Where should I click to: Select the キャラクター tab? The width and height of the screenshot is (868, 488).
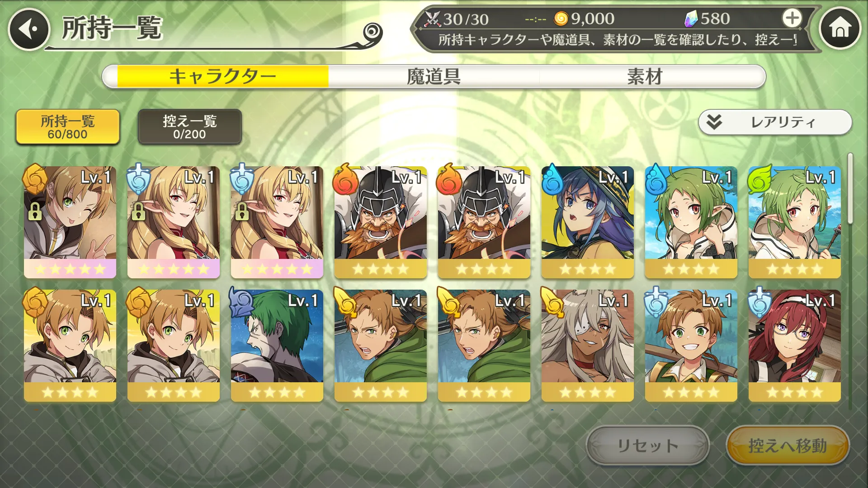tap(223, 76)
